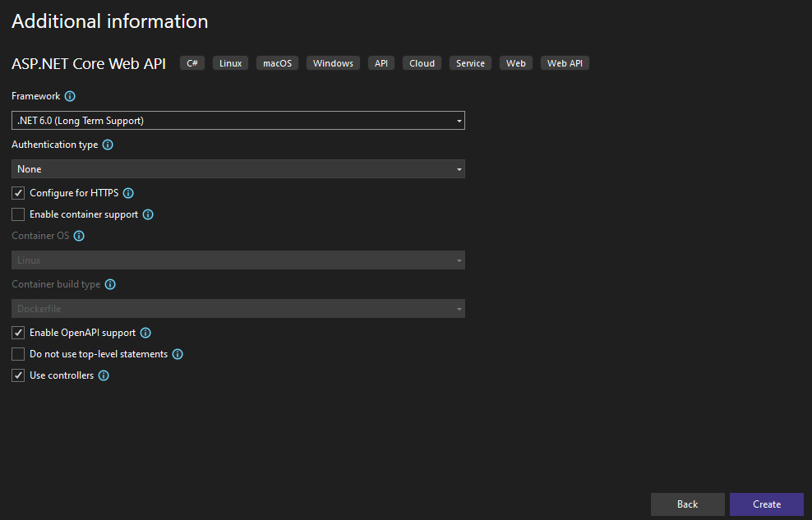Viewport: 812px width, 520px height.
Task: Click the Container OS info icon
Action: [x=79, y=236]
